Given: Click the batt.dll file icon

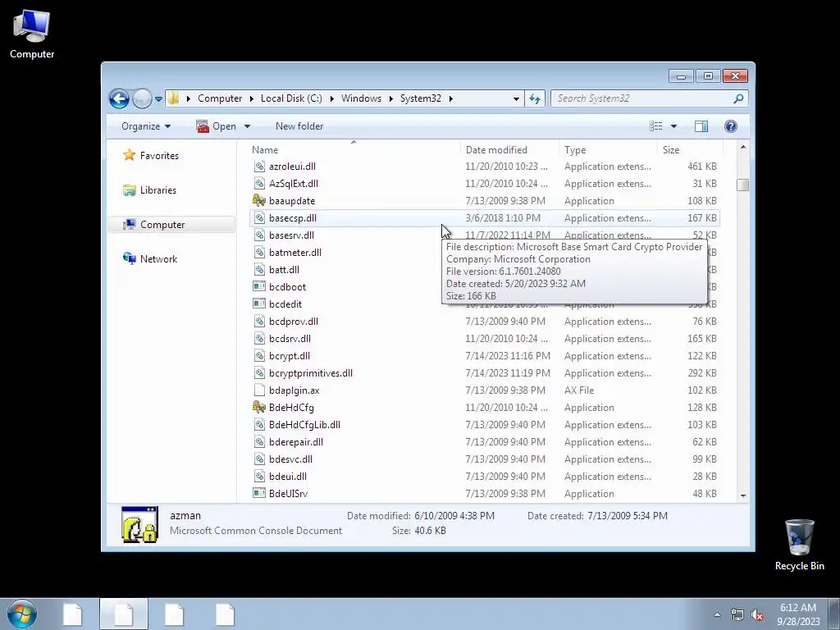Looking at the screenshot, I should point(259,269).
